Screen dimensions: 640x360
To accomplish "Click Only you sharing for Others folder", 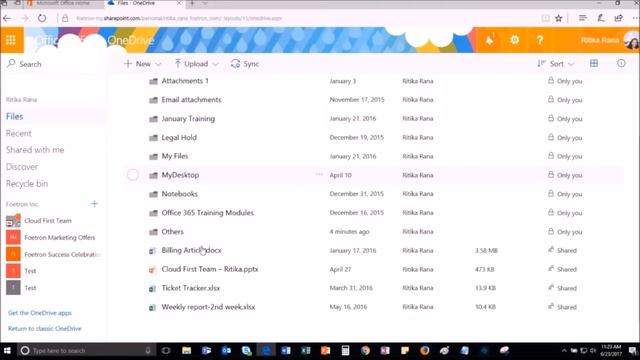I will [x=565, y=231].
